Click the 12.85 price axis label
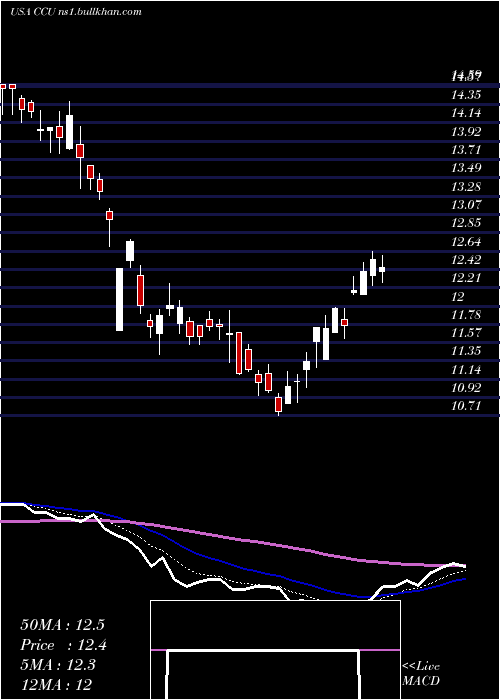The height and width of the screenshot is (700, 500). pyautogui.click(x=466, y=223)
